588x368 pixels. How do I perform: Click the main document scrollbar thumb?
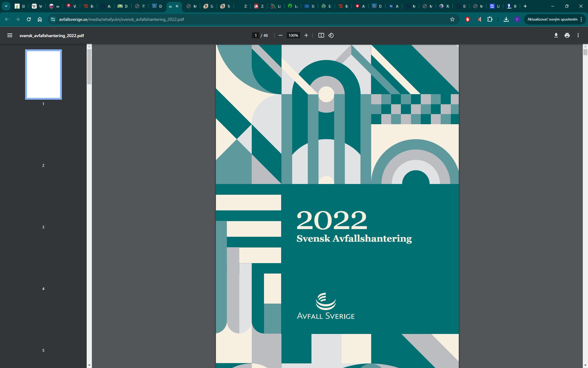[x=585, y=52]
